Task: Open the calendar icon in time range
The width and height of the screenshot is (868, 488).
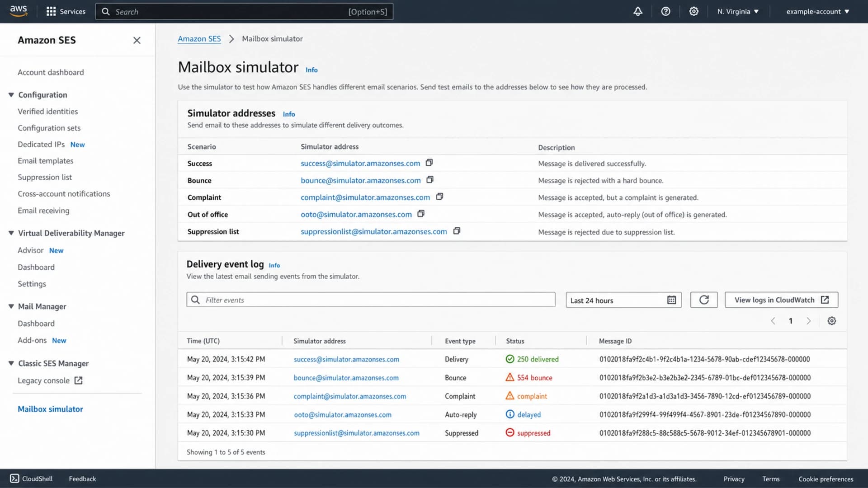Action: point(671,300)
